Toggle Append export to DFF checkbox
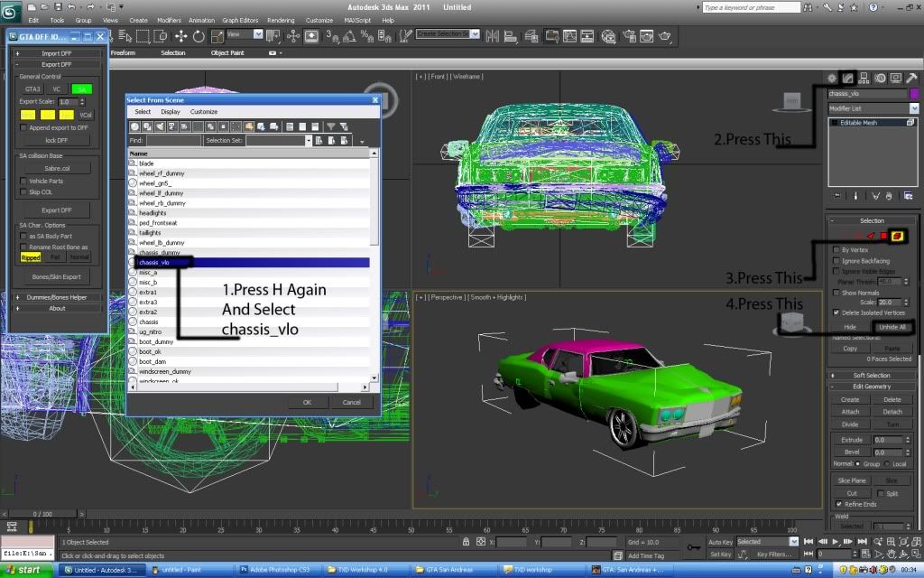This screenshot has height=578, width=924. pyautogui.click(x=23, y=127)
